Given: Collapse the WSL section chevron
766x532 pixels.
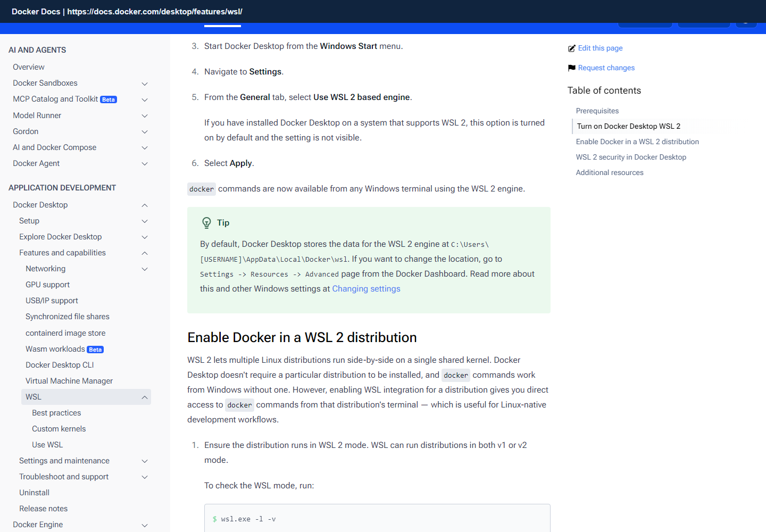Looking at the screenshot, I should pyautogui.click(x=145, y=397).
